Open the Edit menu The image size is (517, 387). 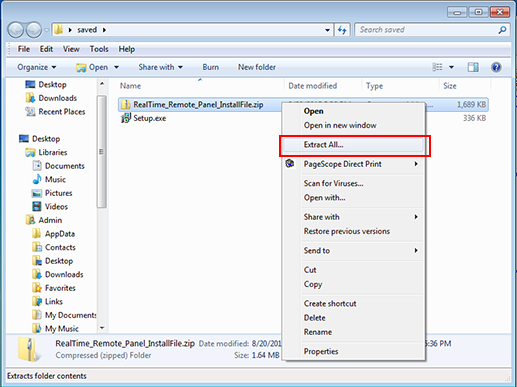[46, 49]
